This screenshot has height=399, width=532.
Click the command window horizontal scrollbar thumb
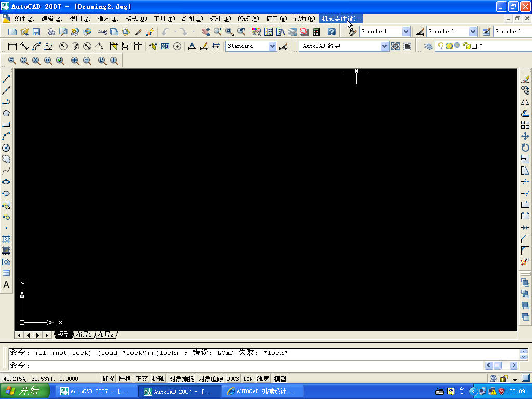(497, 365)
